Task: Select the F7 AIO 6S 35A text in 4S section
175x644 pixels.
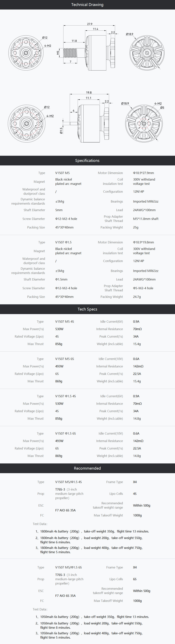Action: [65, 510]
